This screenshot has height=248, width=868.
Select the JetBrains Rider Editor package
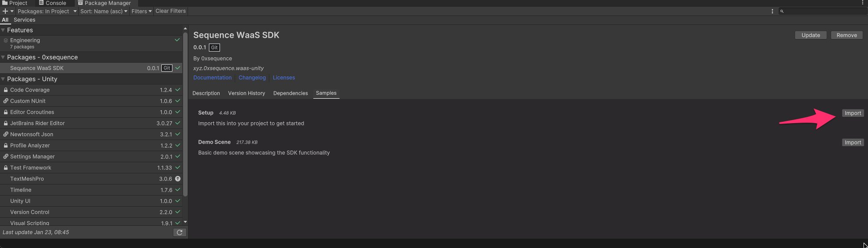[x=91, y=123]
